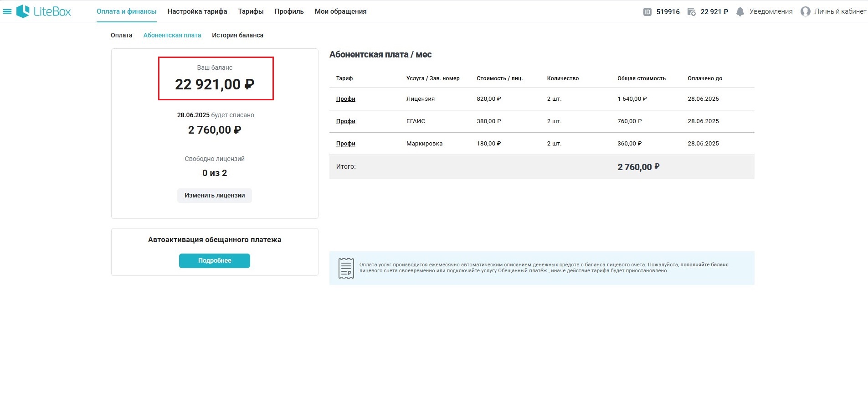Switch to the Оплата tab

(122, 35)
